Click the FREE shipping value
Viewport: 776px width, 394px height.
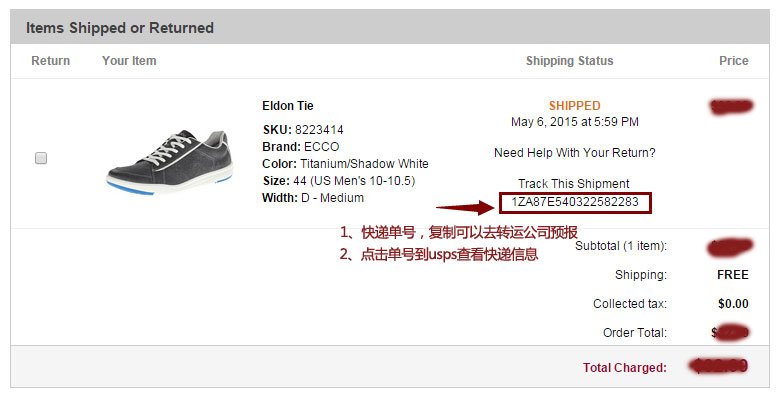(733, 275)
